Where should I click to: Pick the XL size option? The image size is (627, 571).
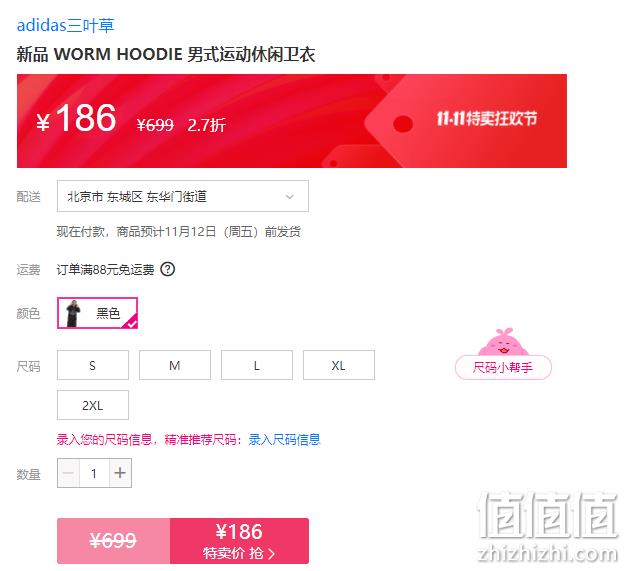coord(339,365)
